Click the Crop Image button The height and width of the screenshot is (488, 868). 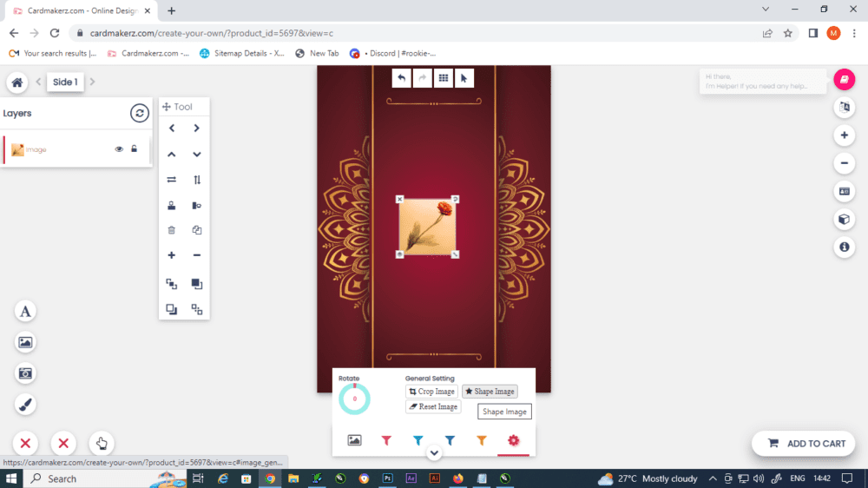431,392
